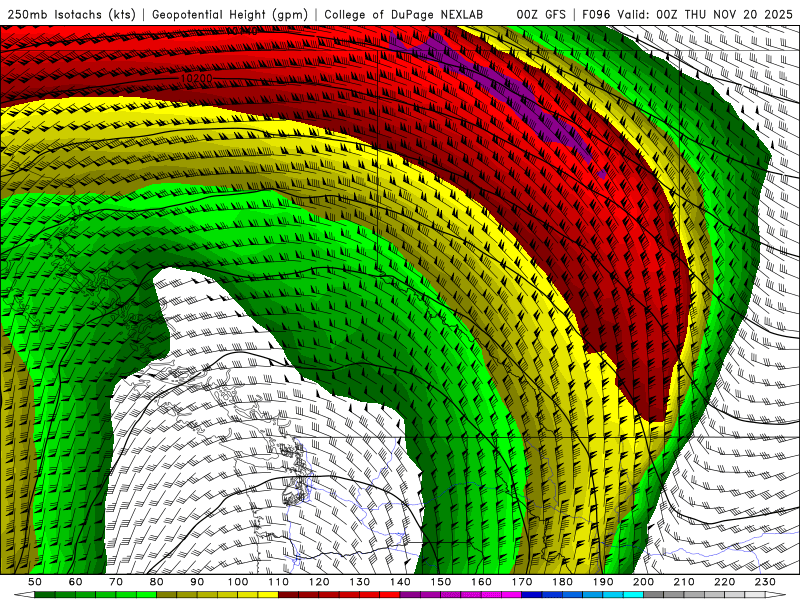Select the bright red swatch before 140

pyautogui.click(x=390, y=595)
